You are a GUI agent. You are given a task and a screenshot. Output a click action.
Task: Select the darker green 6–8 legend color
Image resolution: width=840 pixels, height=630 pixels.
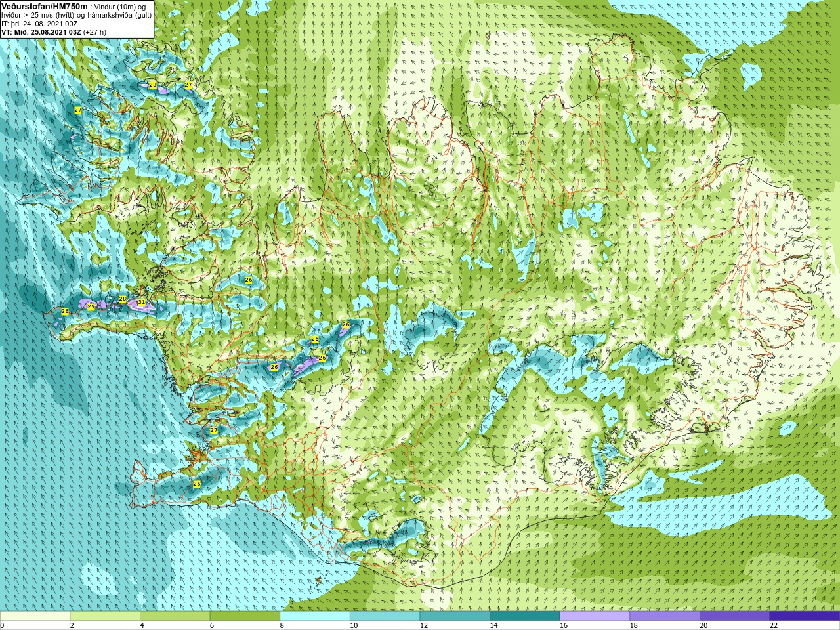[245, 616]
